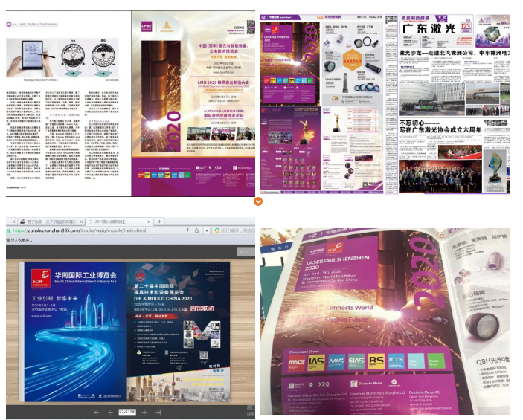Click the lightning speed-mode icon in address bar
Viewport: 523px width, 420px height.
tap(187, 230)
